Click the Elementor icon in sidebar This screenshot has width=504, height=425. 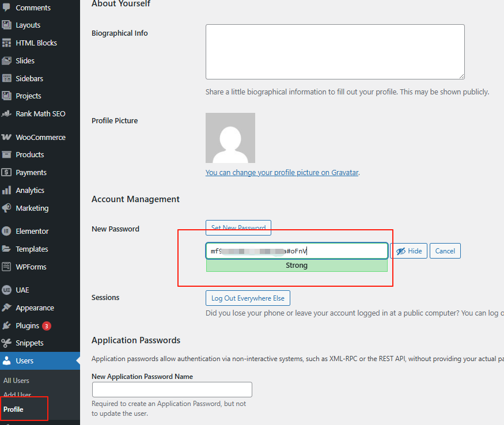point(7,231)
